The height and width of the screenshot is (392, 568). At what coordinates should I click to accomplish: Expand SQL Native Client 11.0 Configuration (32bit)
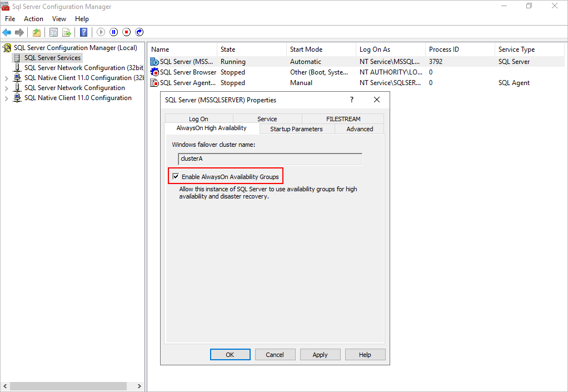point(6,78)
